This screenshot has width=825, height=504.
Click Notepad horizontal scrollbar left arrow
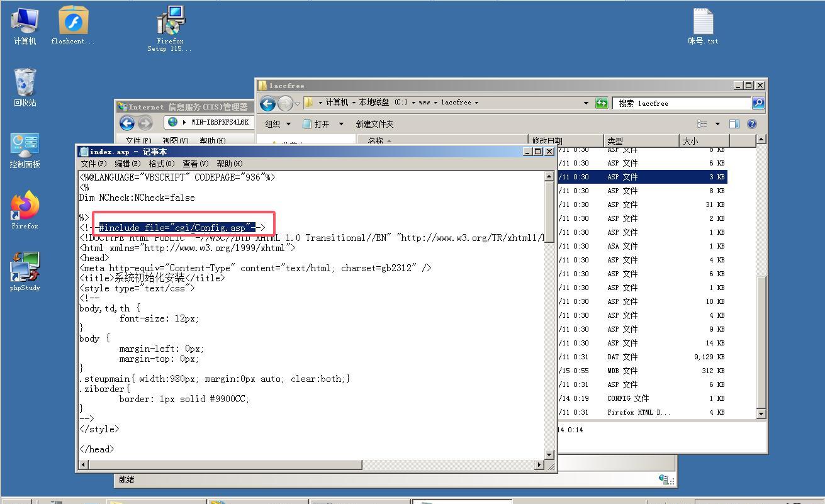click(x=84, y=465)
